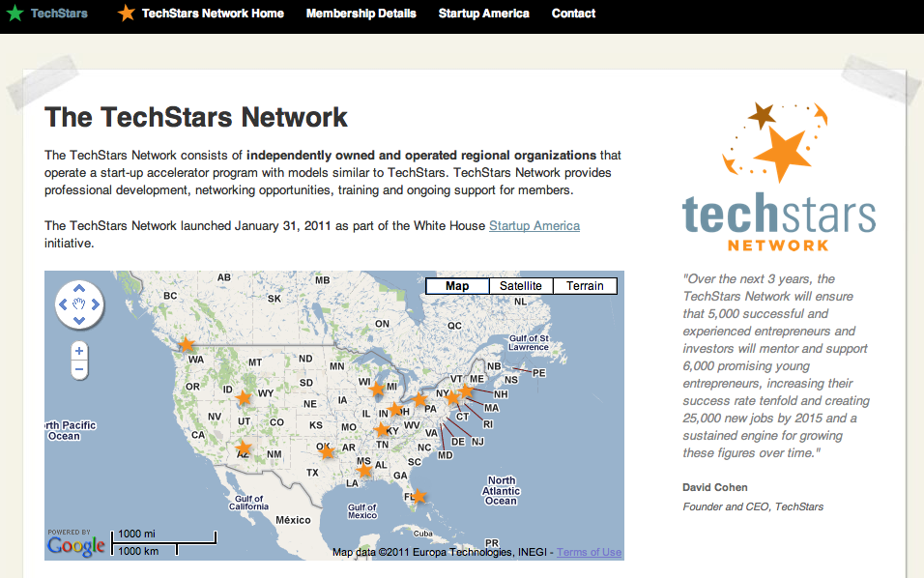Select the star marker above the UT label
This screenshot has height=578, width=924.
(x=244, y=397)
